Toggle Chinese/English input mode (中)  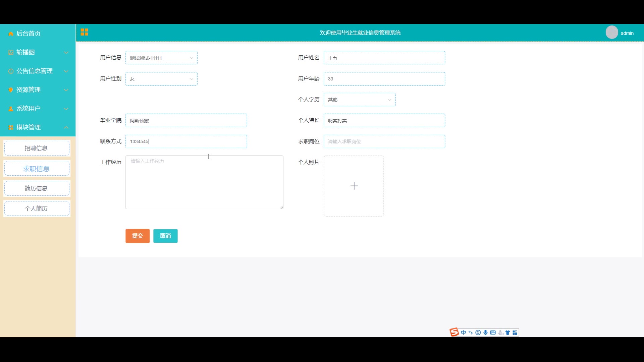pyautogui.click(x=463, y=333)
